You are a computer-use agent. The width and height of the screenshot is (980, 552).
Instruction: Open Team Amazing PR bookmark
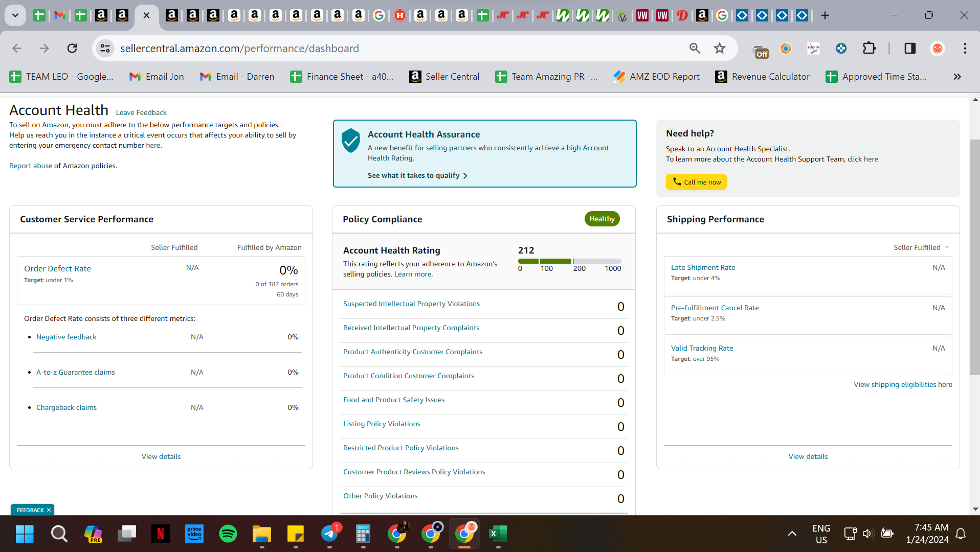[x=546, y=77]
